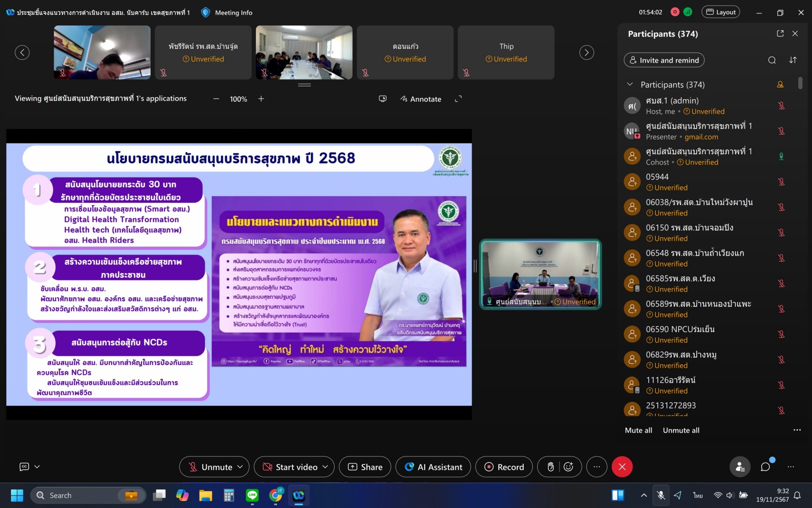Image resolution: width=812 pixels, height=508 pixels.
Task: Search participants with magnifier icon
Action: (x=772, y=60)
